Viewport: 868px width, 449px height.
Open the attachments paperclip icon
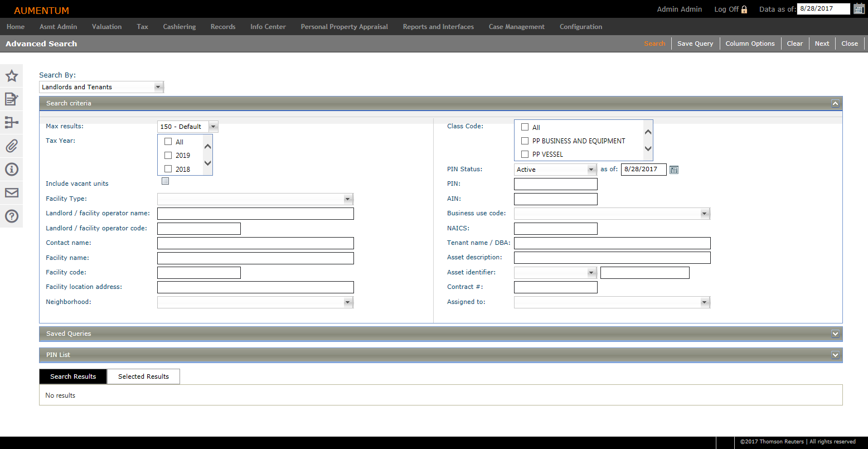12,146
